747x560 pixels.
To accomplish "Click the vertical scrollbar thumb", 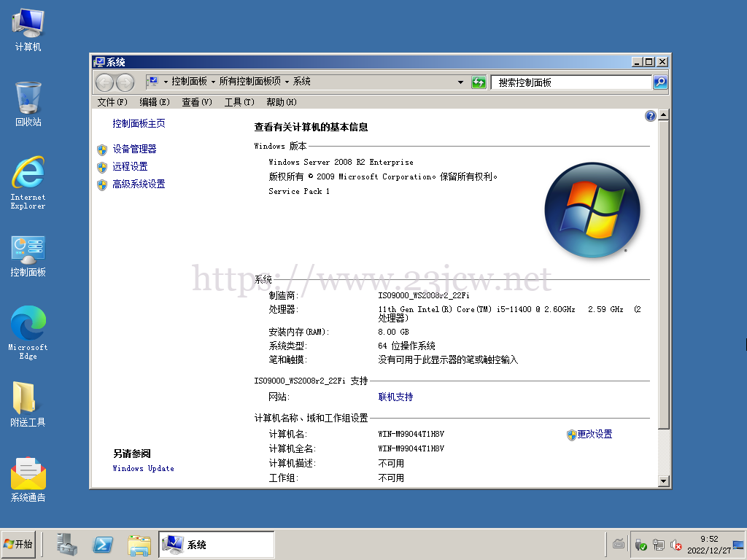I will pyautogui.click(x=664, y=274).
